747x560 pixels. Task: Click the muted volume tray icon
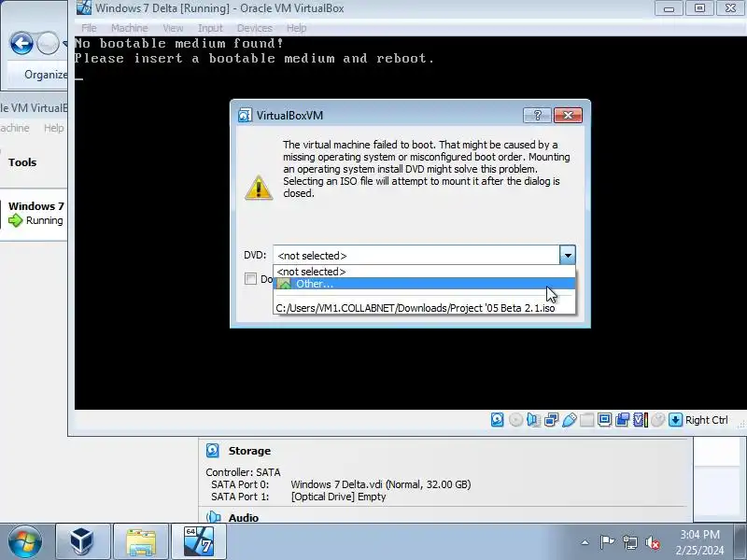tap(652, 542)
